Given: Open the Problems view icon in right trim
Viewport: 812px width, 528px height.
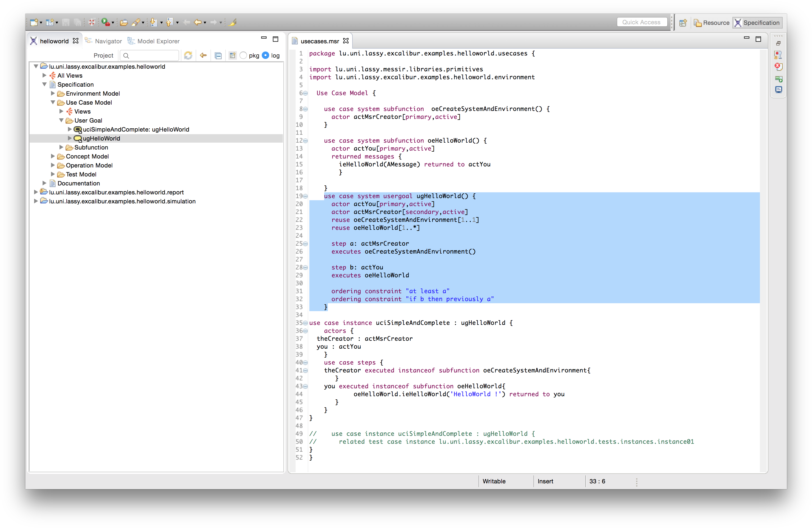Looking at the screenshot, I should (x=778, y=67).
